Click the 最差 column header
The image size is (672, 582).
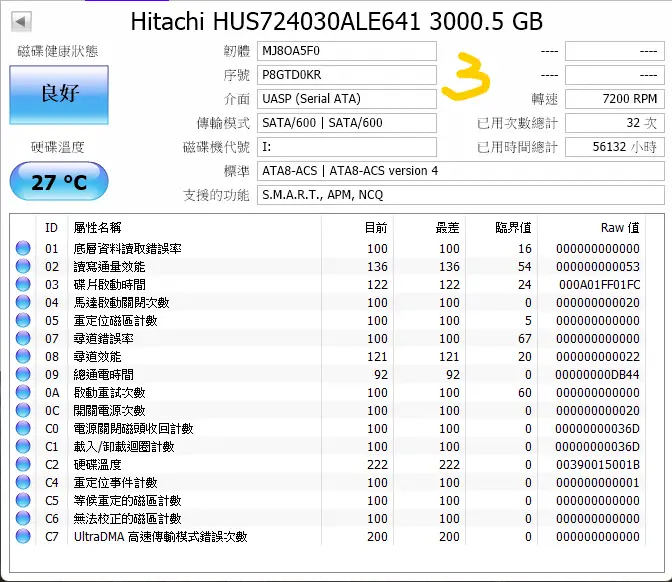click(447, 228)
